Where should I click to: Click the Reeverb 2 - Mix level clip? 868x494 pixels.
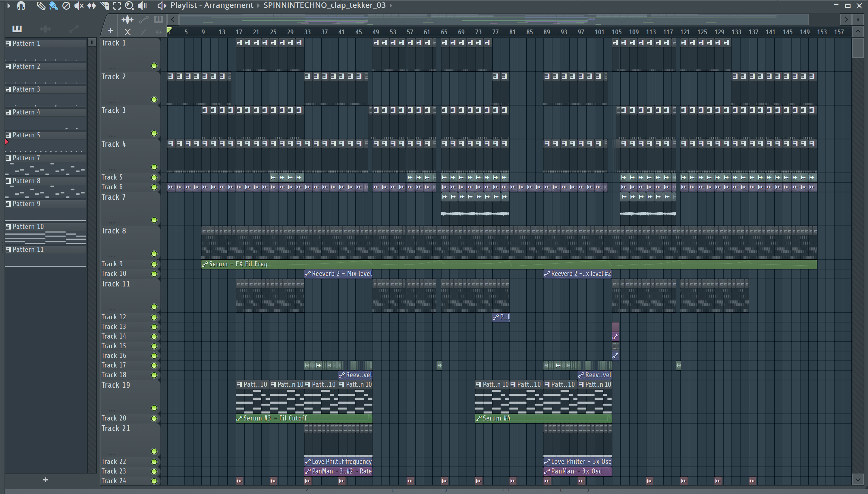(338, 274)
